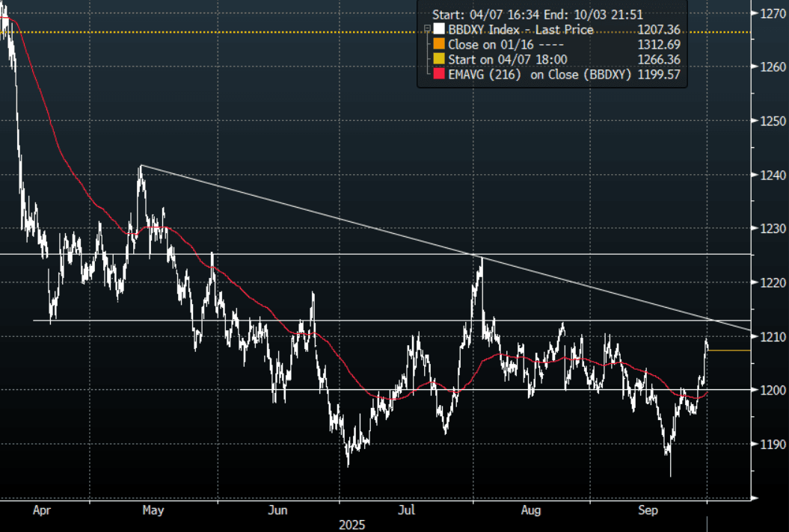Click the 1250 price axis label
Image resolution: width=789 pixels, height=532 pixels.
pyautogui.click(x=773, y=121)
